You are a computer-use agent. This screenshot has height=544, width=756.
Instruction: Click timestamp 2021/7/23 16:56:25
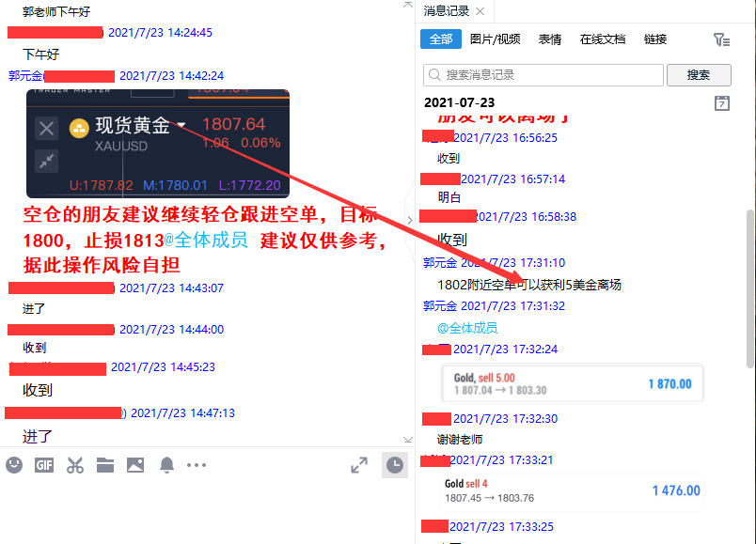tap(505, 138)
